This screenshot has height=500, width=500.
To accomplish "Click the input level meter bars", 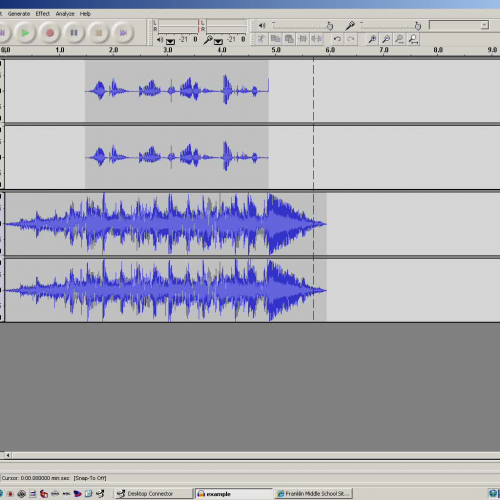I will [x=226, y=26].
